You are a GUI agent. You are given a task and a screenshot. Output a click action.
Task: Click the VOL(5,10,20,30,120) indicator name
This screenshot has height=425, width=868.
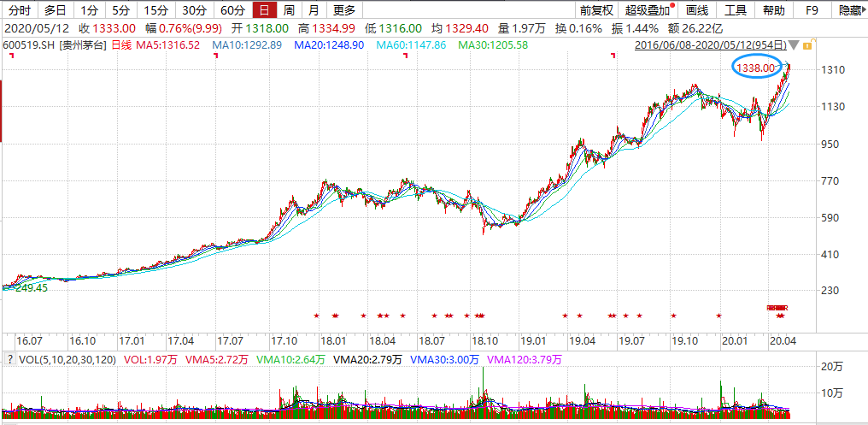[x=67, y=360]
